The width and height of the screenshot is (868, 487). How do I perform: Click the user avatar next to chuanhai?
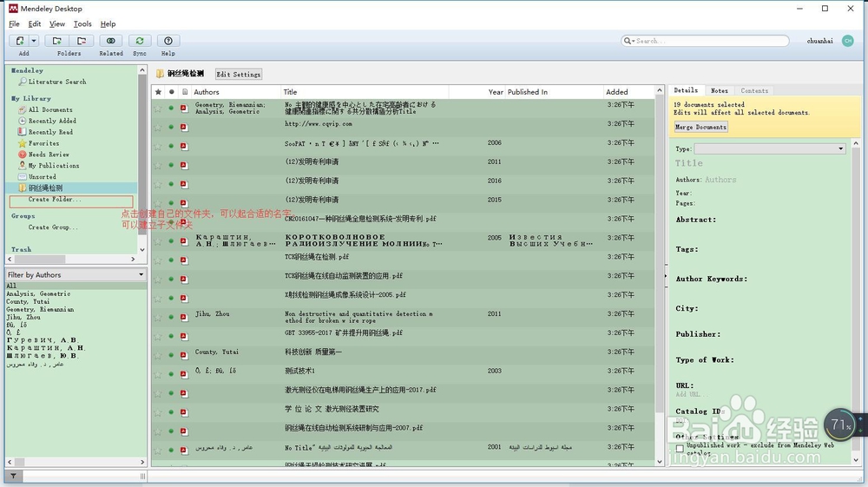tap(847, 41)
